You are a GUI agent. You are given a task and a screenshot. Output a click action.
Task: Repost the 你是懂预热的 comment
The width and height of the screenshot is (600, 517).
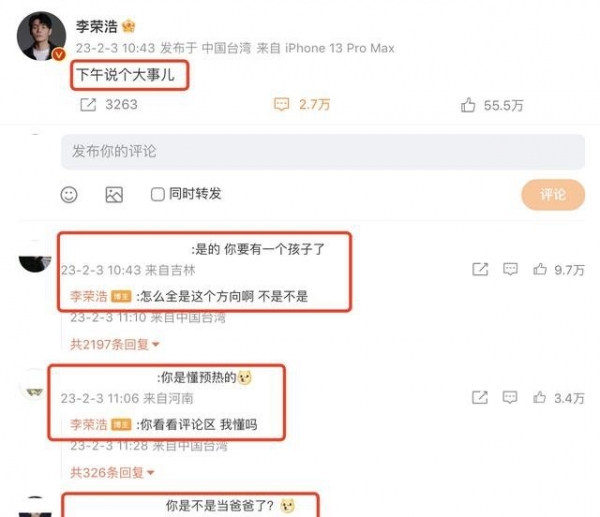(480, 398)
